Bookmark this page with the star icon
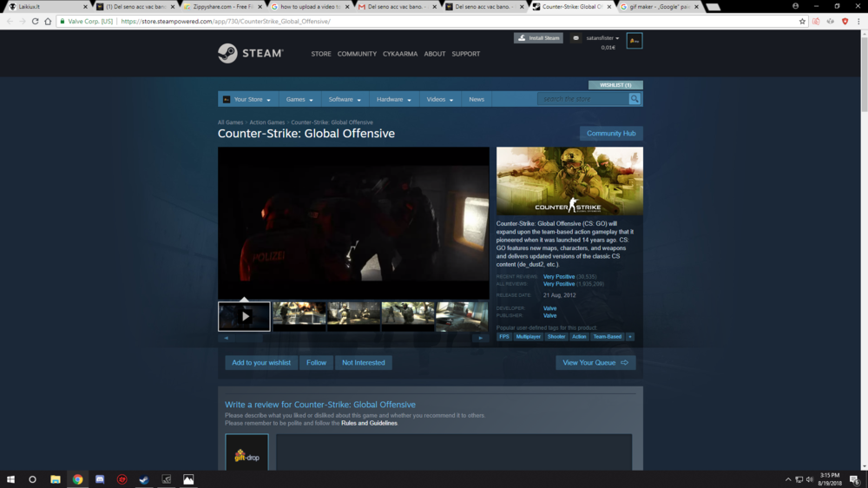 tap(802, 21)
